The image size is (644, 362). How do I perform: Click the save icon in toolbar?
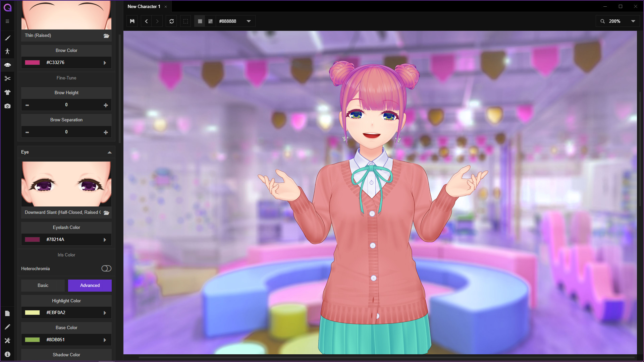click(x=132, y=21)
